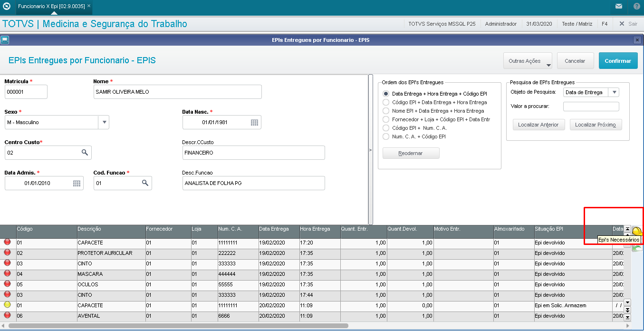Collapse the side panel splitter arrow
The image size is (644, 331).
[370, 150]
